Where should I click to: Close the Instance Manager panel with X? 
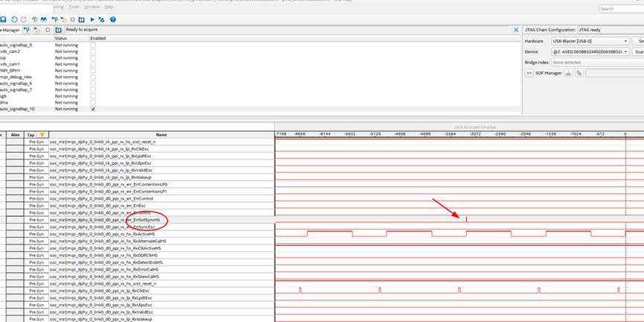tap(516, 30)
